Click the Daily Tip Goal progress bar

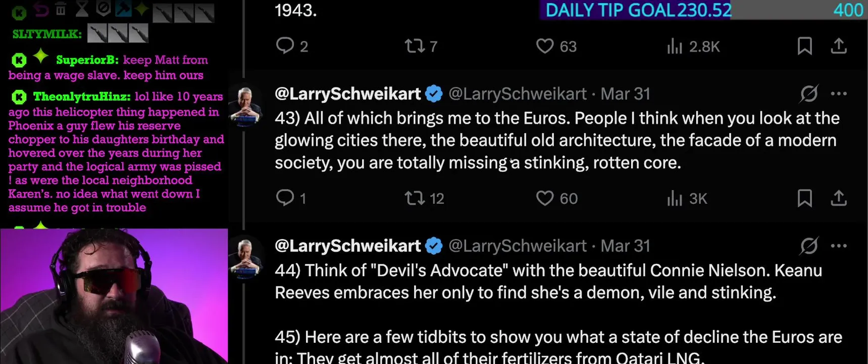pos(703,10)
